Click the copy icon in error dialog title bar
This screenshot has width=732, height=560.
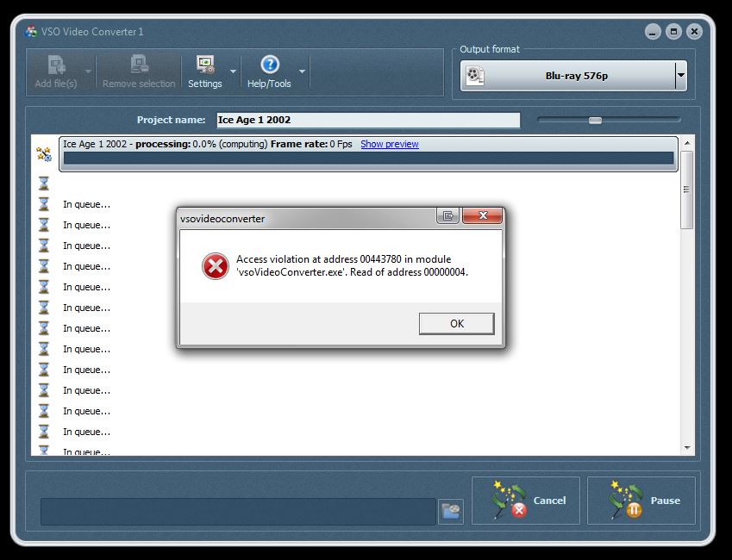[x=448, y=215]
